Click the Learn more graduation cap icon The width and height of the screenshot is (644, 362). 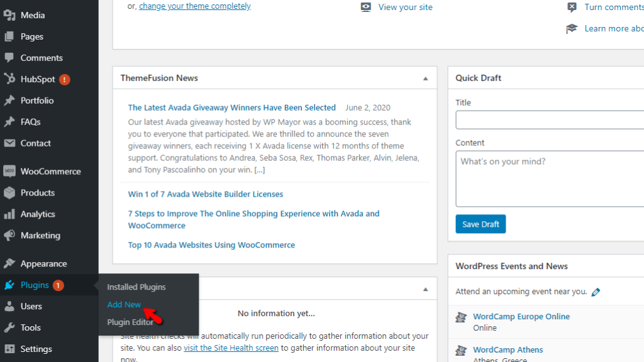tap(572, 28)
